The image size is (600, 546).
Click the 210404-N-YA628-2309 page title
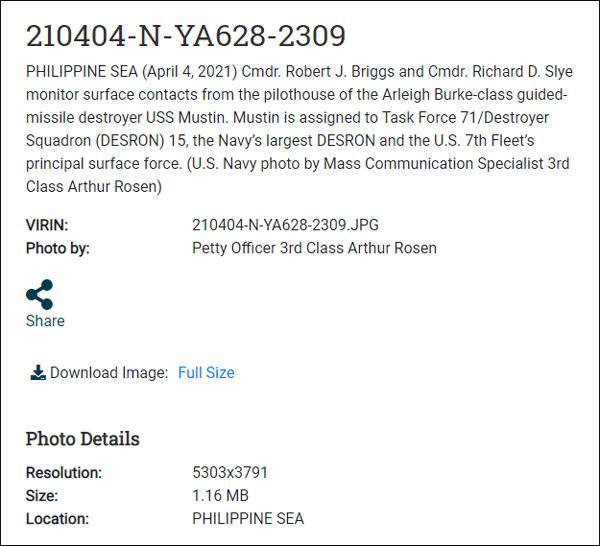(186, 36)
